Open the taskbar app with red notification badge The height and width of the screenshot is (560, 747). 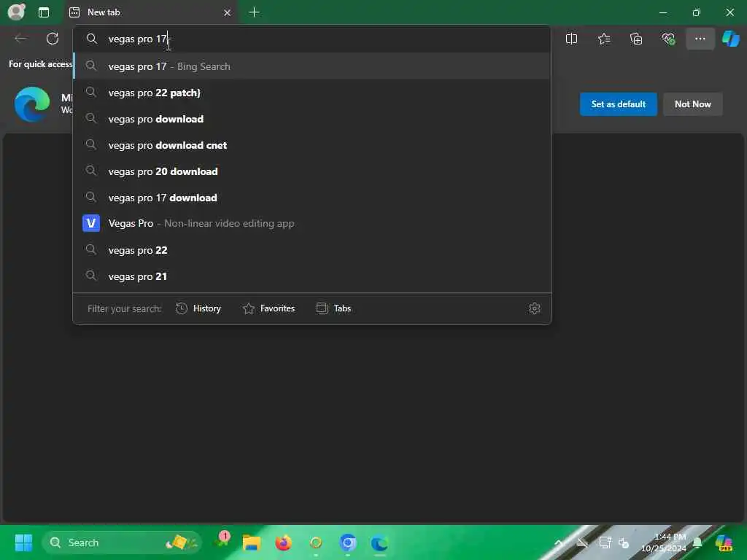tap(222, 541)
